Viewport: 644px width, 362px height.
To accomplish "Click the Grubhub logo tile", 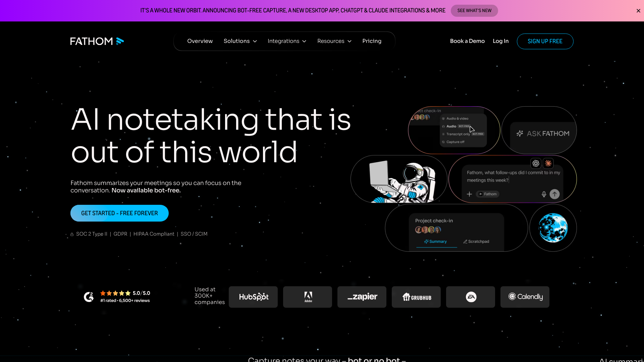I will point(416,297).
